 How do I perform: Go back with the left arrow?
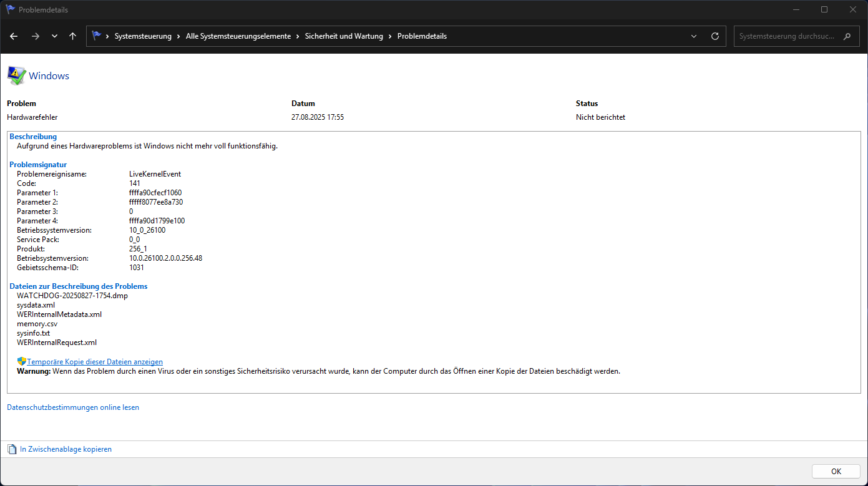tap(14, 36)
